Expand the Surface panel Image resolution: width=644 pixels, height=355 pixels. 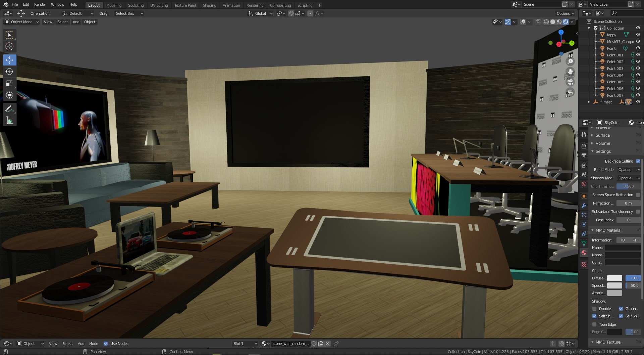[602, 135]
